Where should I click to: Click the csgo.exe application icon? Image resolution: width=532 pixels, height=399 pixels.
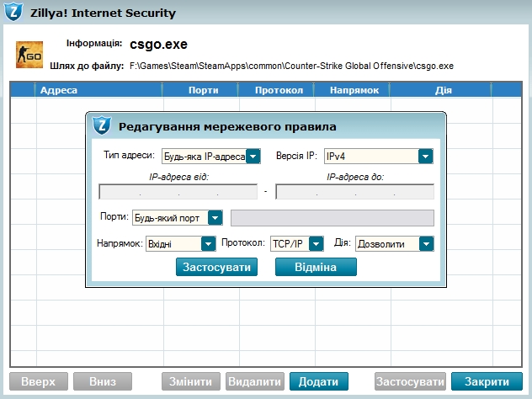click(x=29, y=54)
